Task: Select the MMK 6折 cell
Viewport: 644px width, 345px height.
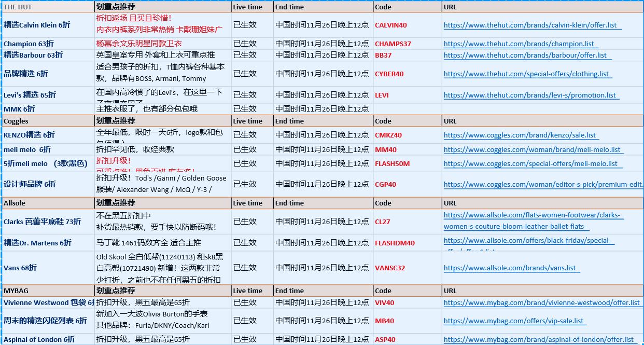Action: click(x=48, y=109)
